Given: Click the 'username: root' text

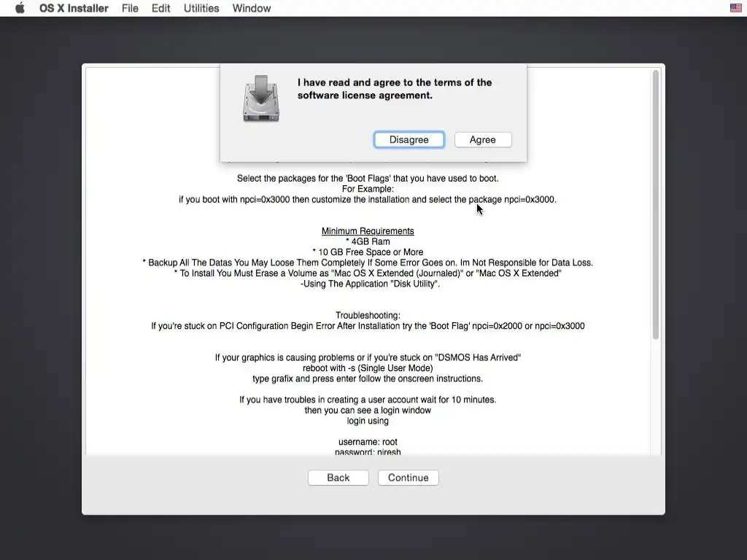Looking at the screenshot, I should [368, 442].
